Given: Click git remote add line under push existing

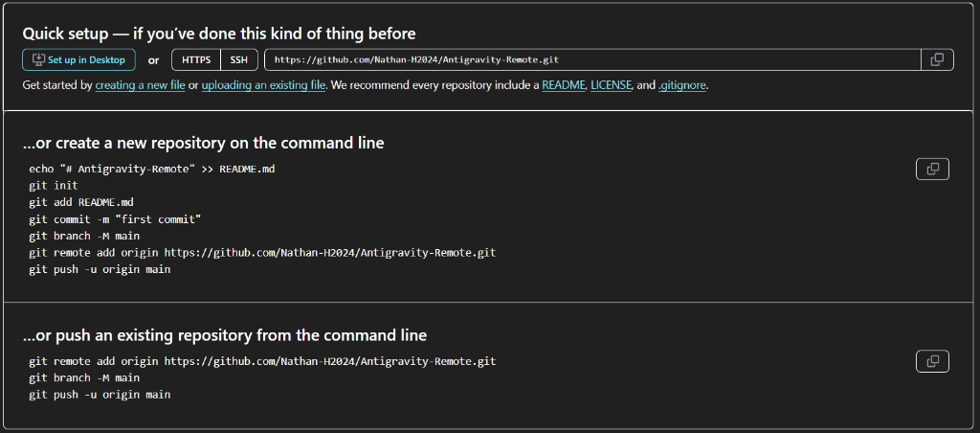Looking at the screenshot, I should point(262,361).
